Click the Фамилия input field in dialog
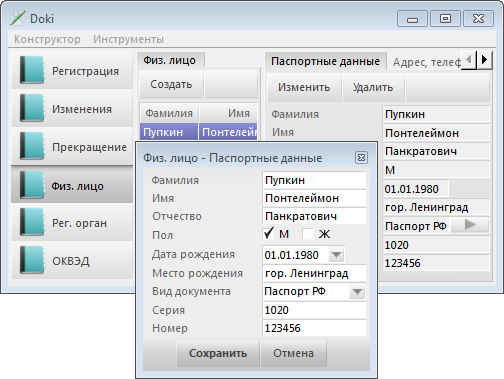Screen dimensions: 504x379 (314, 180)
